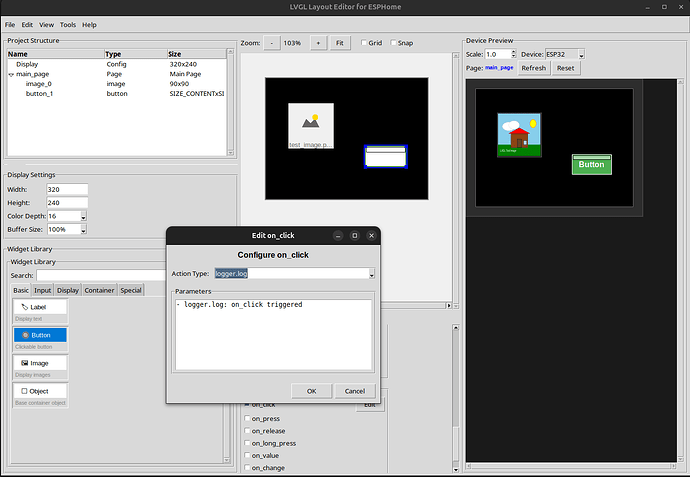Enable the Snap checkbox

(x=395, y=43)
